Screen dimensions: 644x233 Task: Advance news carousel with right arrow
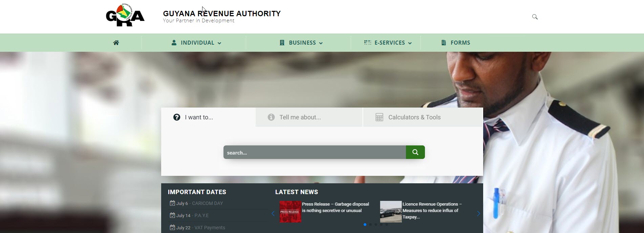478,213
